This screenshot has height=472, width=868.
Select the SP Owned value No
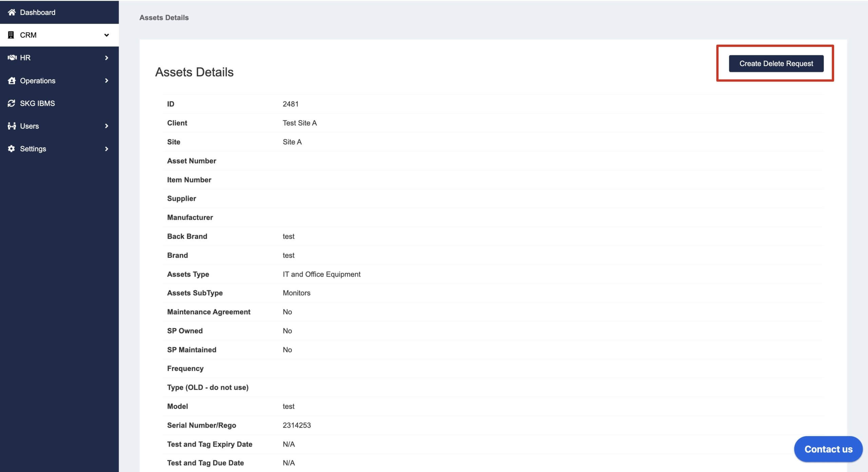(x=287, y=331)
